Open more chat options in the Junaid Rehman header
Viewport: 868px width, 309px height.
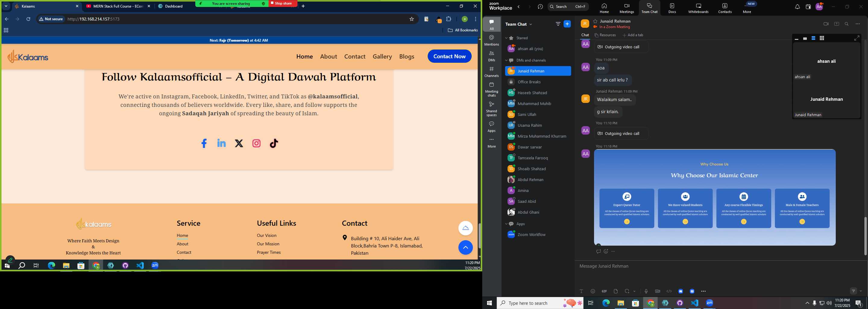[857, 24]
